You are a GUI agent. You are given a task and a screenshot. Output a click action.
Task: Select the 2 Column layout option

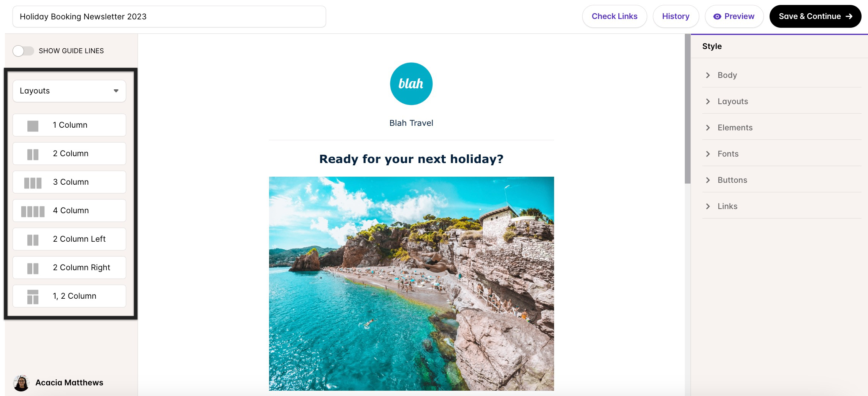69,154
